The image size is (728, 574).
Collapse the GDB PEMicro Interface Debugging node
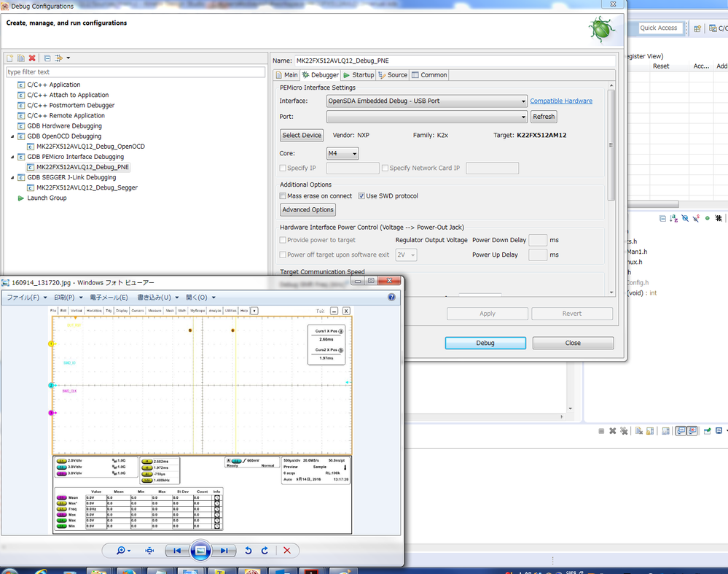pos(12,157)
